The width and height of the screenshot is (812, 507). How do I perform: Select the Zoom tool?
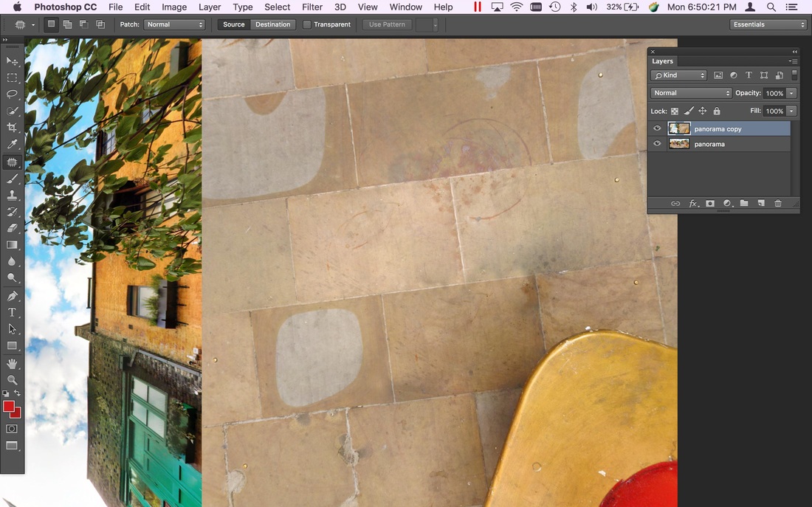coord(12,380)
